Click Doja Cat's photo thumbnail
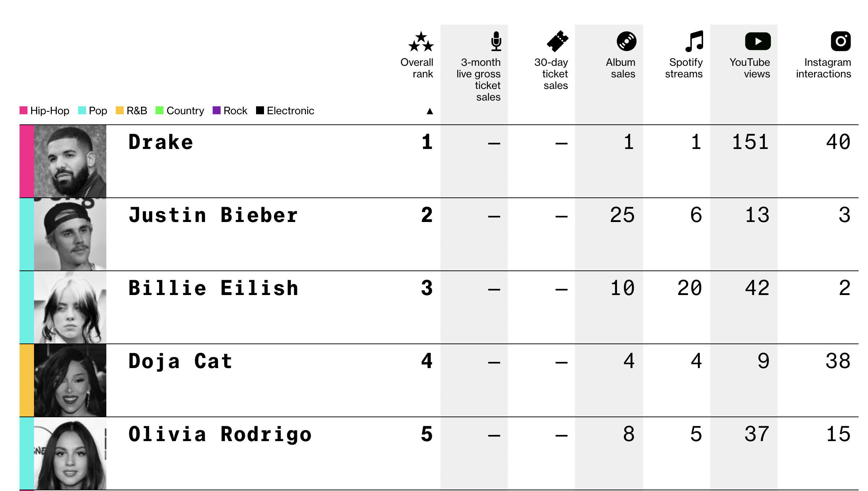This screenshot has height=491, width=868. [70, 380]
